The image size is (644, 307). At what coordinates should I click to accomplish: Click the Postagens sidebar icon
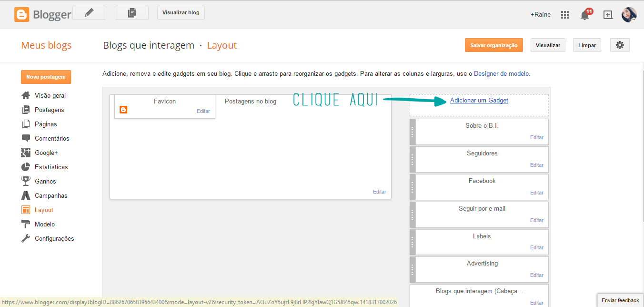(25, 110)
